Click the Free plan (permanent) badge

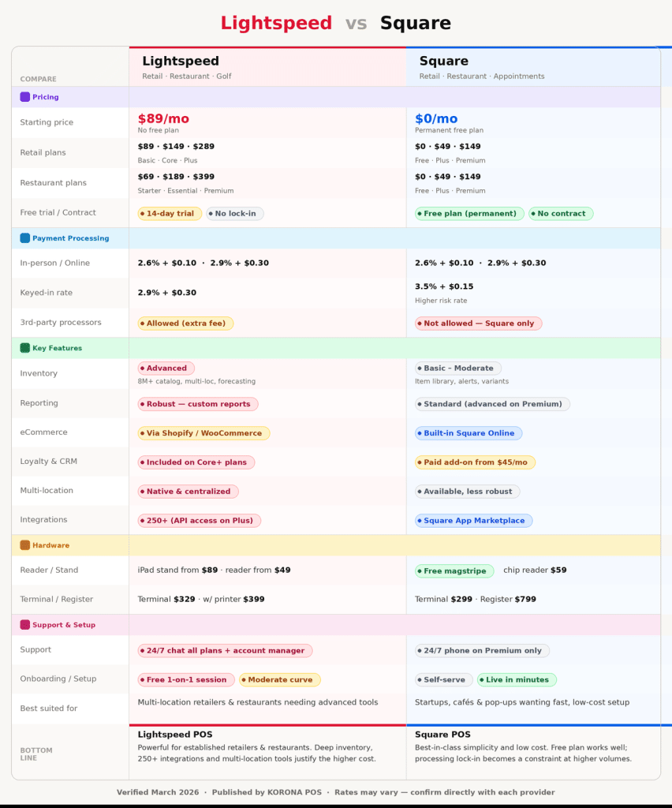tap(469, 214)
